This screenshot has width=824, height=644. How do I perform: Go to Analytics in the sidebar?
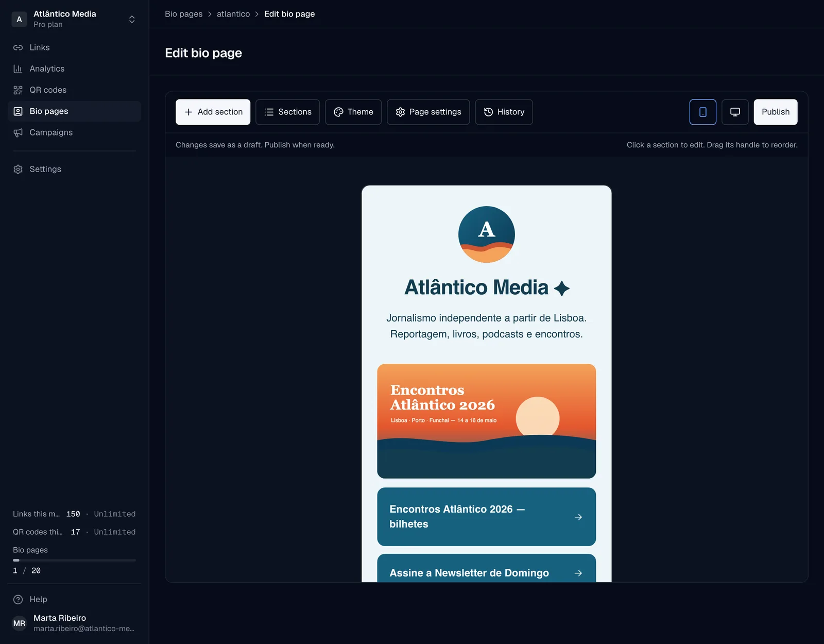[74, 69]
